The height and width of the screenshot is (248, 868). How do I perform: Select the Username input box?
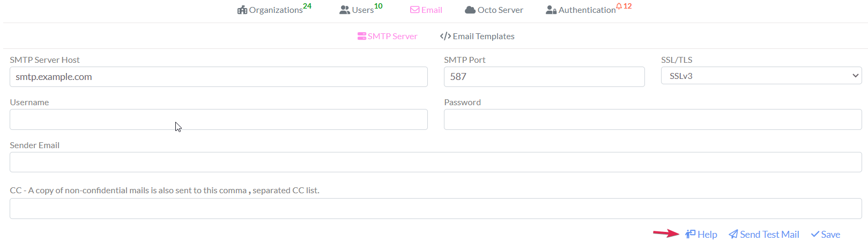pos(218,120)
